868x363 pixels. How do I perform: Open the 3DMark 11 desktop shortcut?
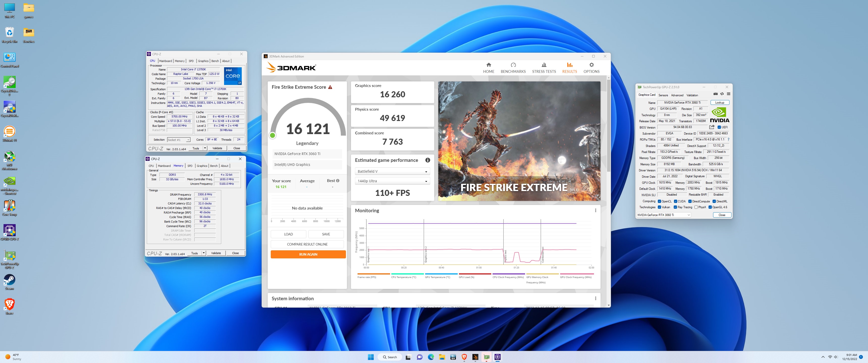tap(9, 134)
